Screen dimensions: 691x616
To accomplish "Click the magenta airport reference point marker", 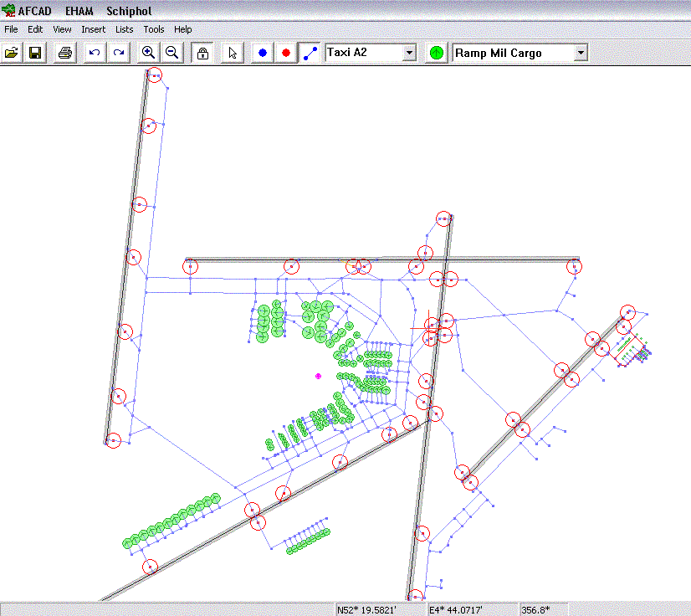I will click(319, 377).
